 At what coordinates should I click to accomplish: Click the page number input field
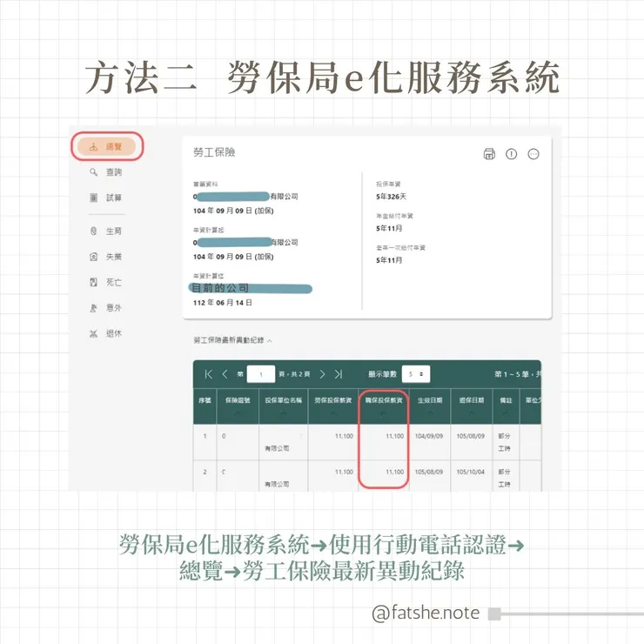(261, 374)
